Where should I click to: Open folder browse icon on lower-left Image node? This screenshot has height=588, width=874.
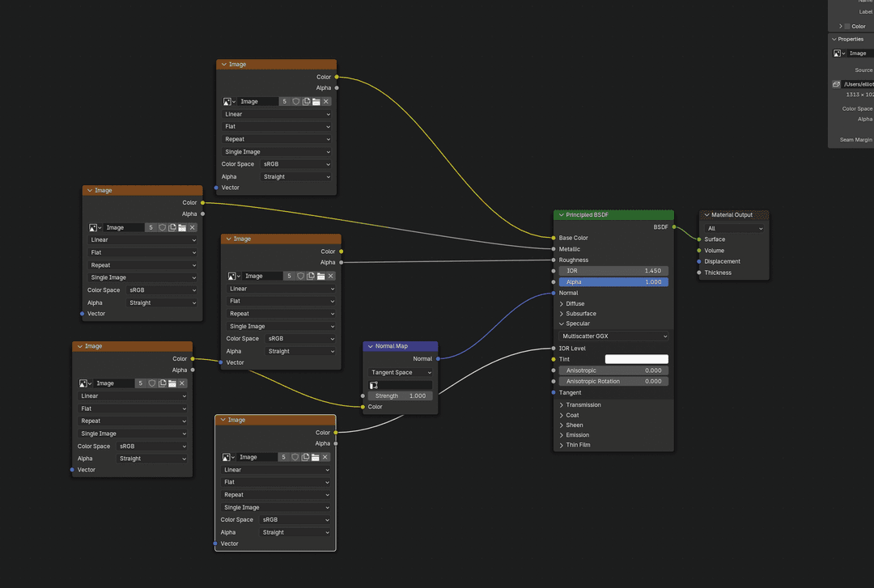pos(172,383)
